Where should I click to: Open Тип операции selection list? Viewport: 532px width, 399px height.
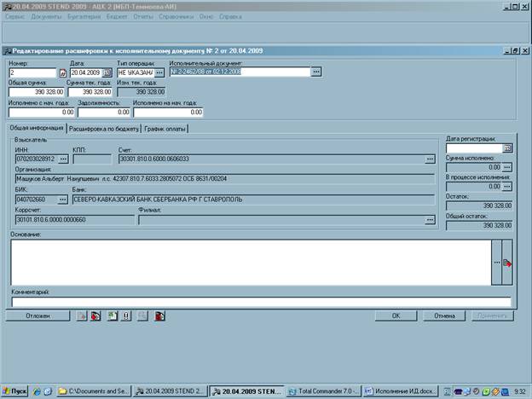point(159,72)
